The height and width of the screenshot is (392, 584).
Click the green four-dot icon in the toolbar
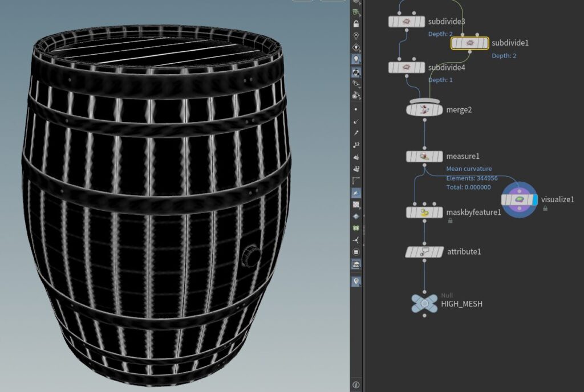click(356, 228)
